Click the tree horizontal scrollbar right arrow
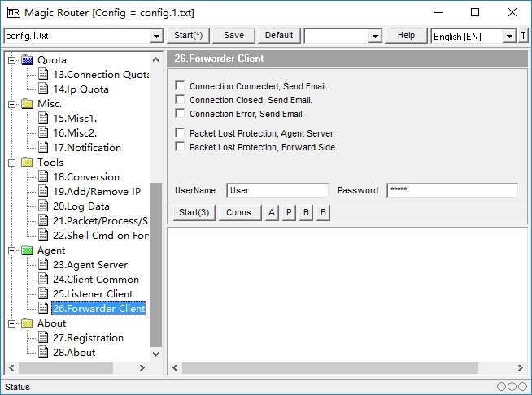The height and width of the screenshot is (395, 532). pos(142,368)
